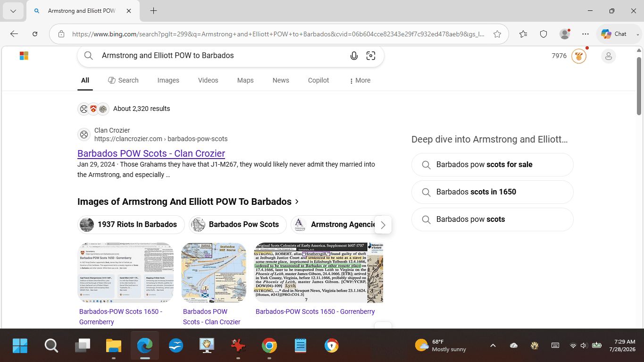Open Microsoft Rewards medal icon
This screenshot has width=644, height=362.
579,56
